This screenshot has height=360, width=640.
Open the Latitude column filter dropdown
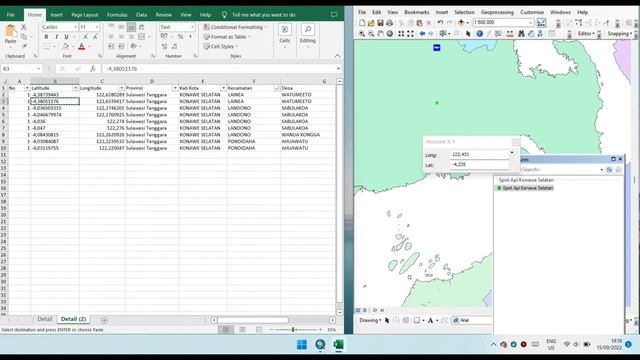click(x=75, y=88)
